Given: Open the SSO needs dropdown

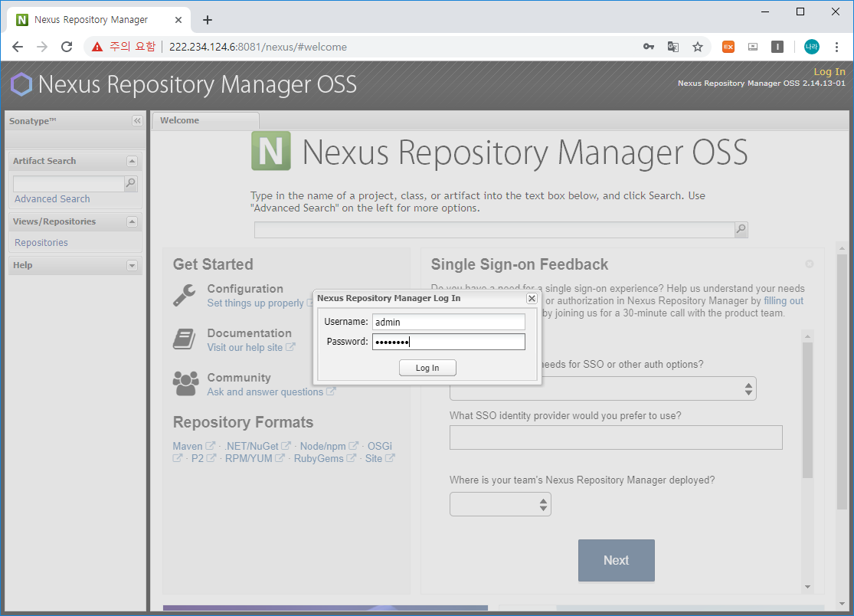Looking at the screenshot, I should tap(603, 388).
